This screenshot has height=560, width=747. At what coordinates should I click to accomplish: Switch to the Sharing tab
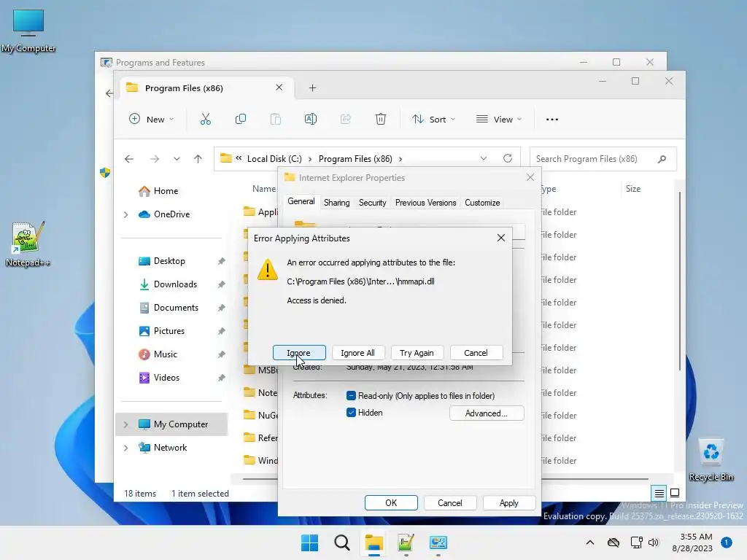click(x=337, y=203)
